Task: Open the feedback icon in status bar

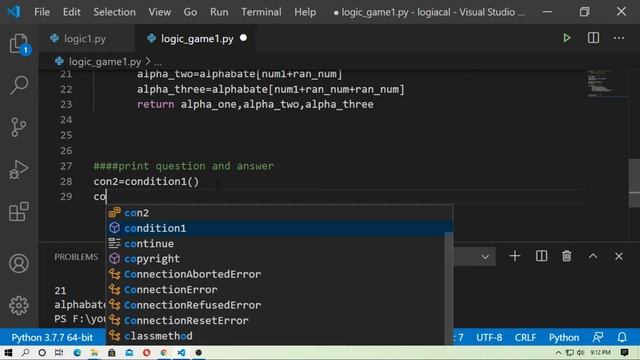Action: pos(598,337)
